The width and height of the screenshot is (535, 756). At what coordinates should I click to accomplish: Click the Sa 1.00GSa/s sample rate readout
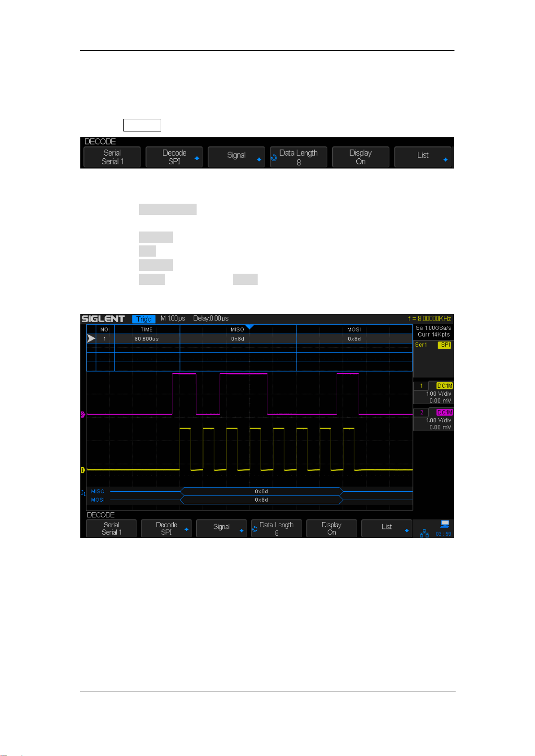point(434,328)
